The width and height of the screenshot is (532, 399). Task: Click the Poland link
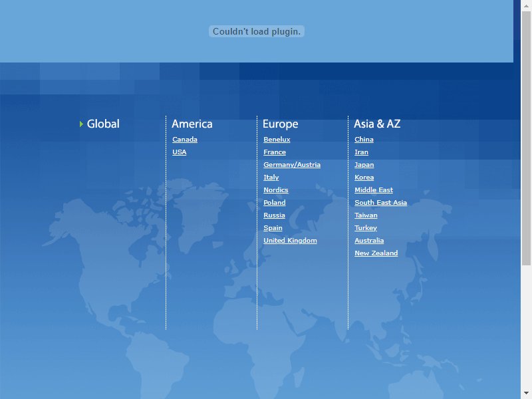coord(275,203)
